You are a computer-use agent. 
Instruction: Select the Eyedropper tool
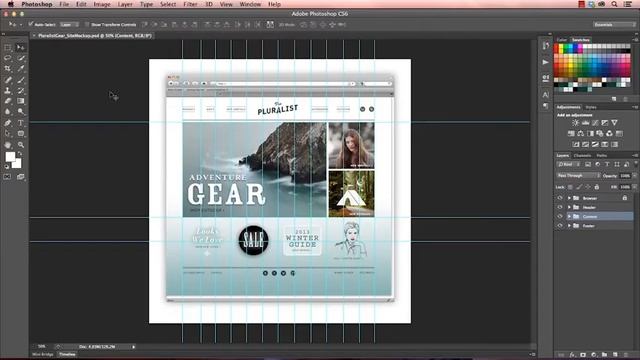point(20,69)
